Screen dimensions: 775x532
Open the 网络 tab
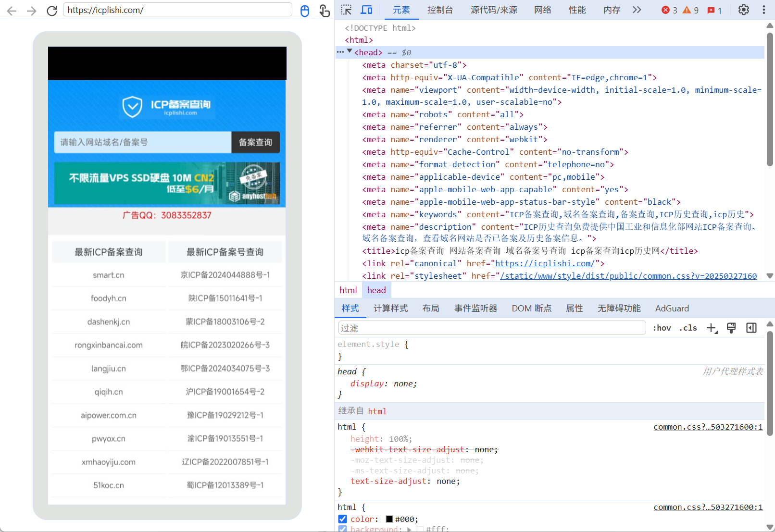543,10
